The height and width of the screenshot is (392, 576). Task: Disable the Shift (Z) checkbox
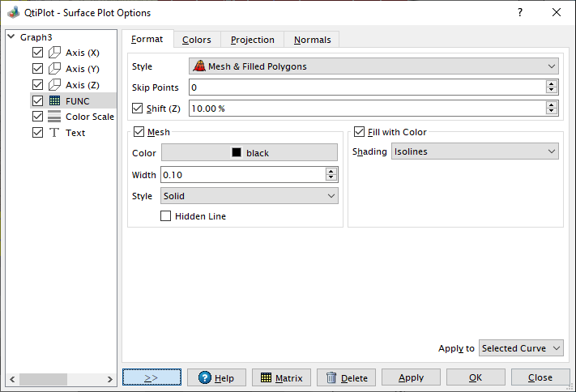137,109
